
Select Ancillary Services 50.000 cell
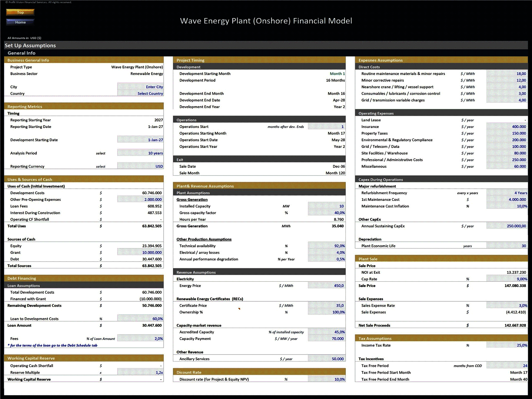[327, 359]
